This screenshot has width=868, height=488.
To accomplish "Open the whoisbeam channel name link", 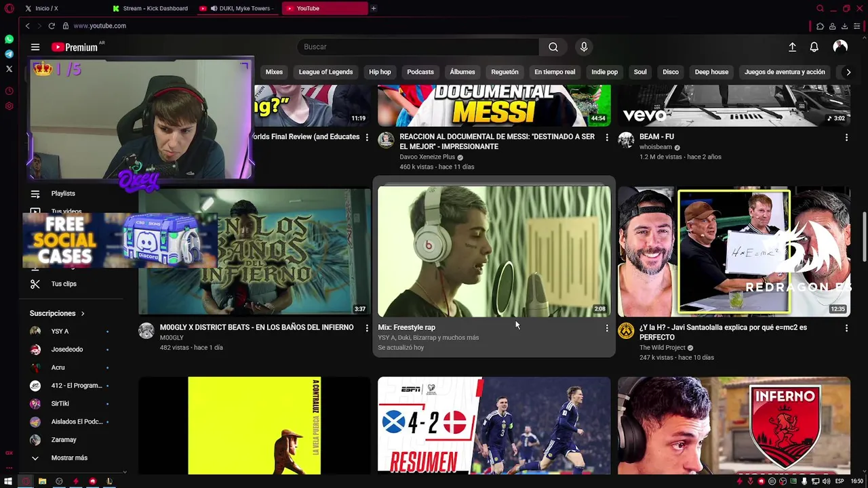I will (x=656, y=147).
